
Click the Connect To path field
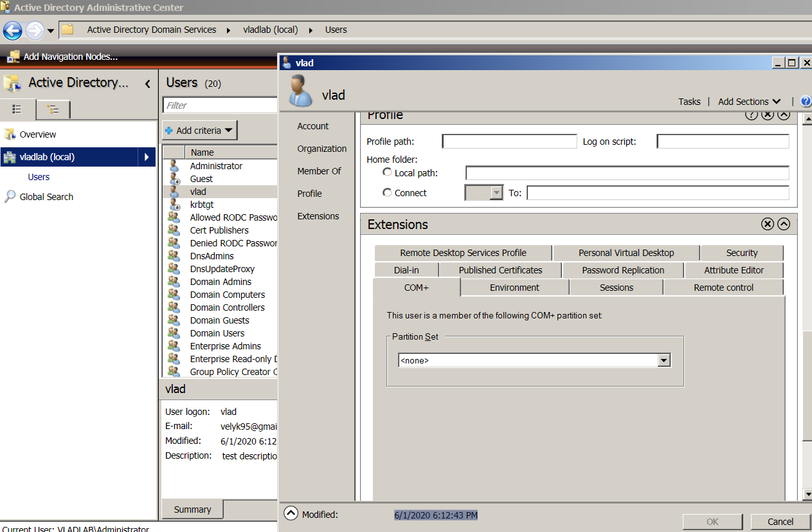point(658,192)
